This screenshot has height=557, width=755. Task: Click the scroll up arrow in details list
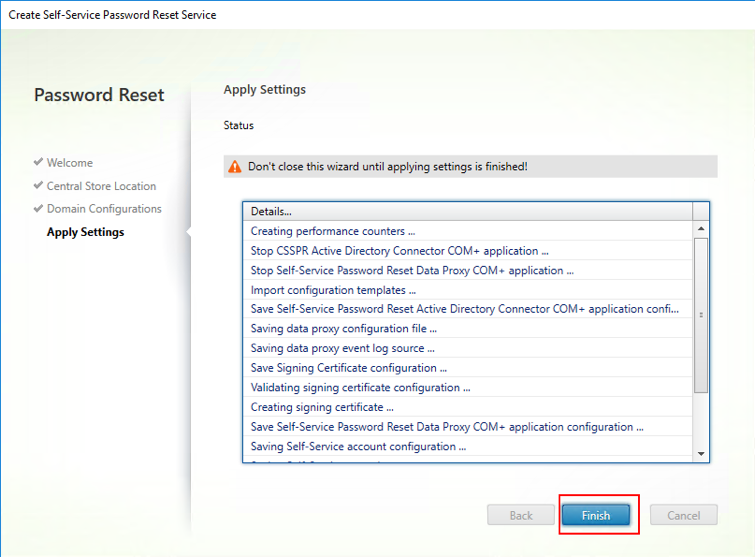tap(701, 229)
